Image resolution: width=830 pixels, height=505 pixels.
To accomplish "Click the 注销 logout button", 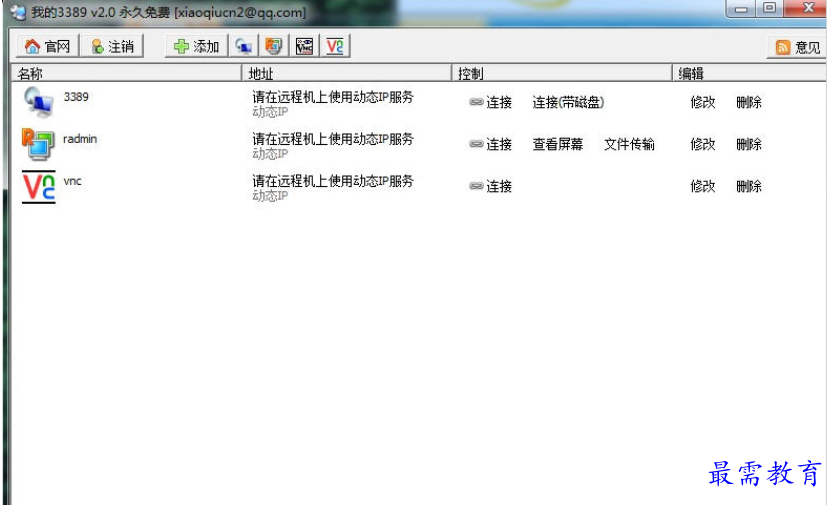I will 112,47.
